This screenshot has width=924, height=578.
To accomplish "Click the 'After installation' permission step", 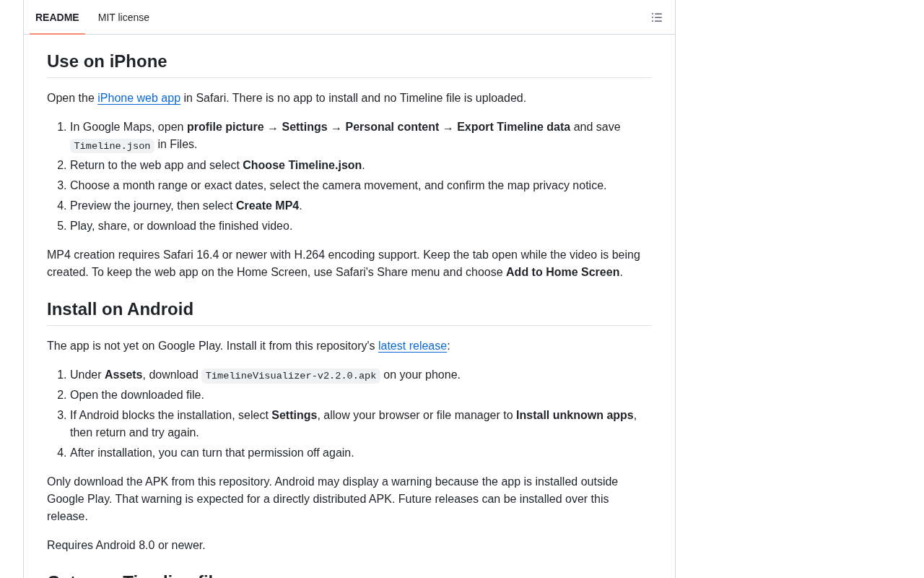I will point(212,452).
